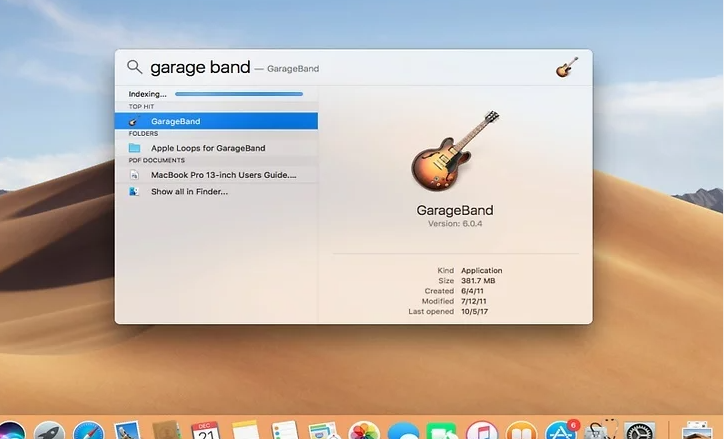Viewport: 724px width, 439px height.
Task: Open Launchpad rocket icon in Dock
Action: [49, 430]
